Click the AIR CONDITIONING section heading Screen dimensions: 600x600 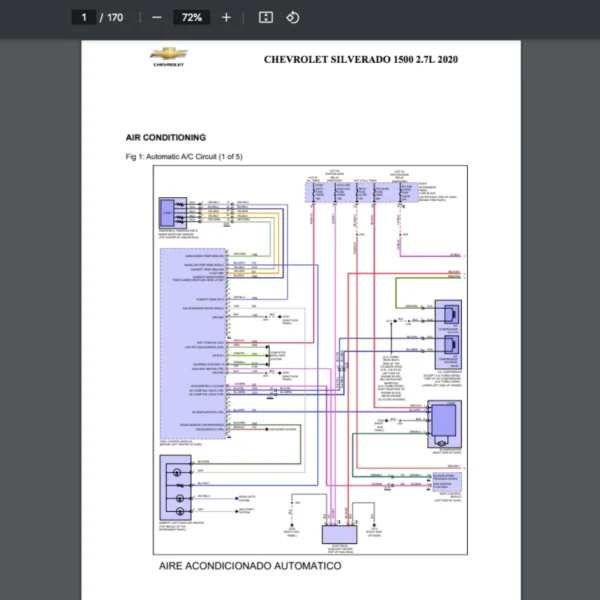click(x=166, y=137)
